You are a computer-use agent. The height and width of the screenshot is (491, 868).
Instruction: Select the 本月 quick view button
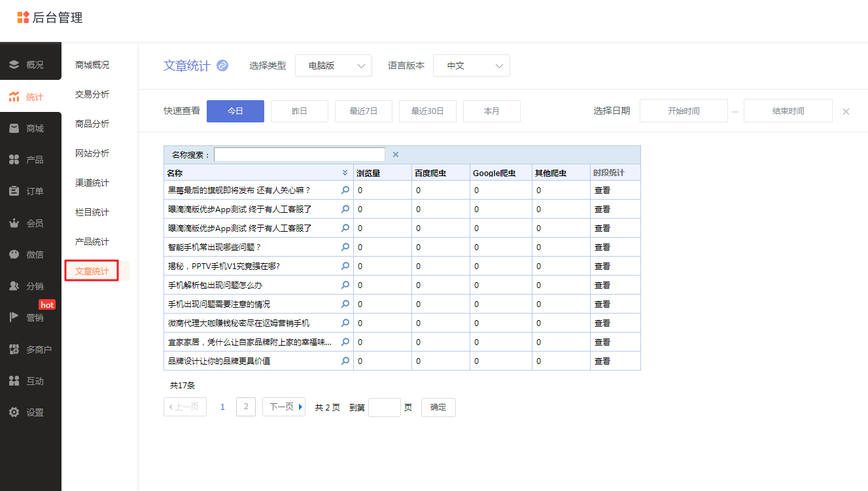[492, 111]
